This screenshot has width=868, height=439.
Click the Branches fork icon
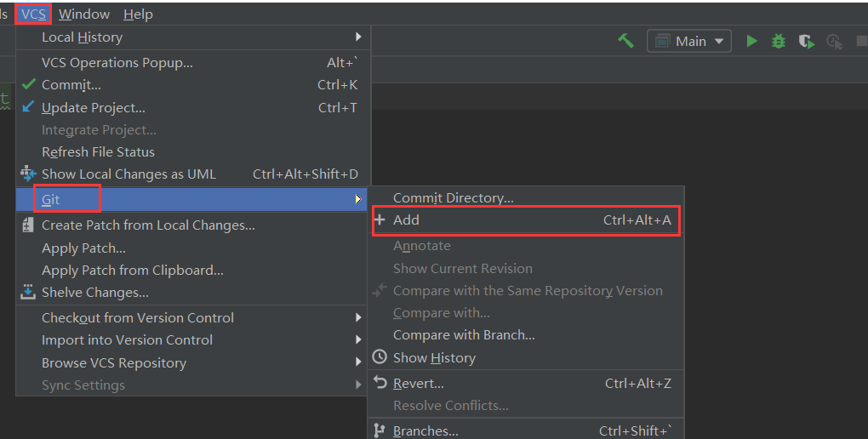[380, 430]
